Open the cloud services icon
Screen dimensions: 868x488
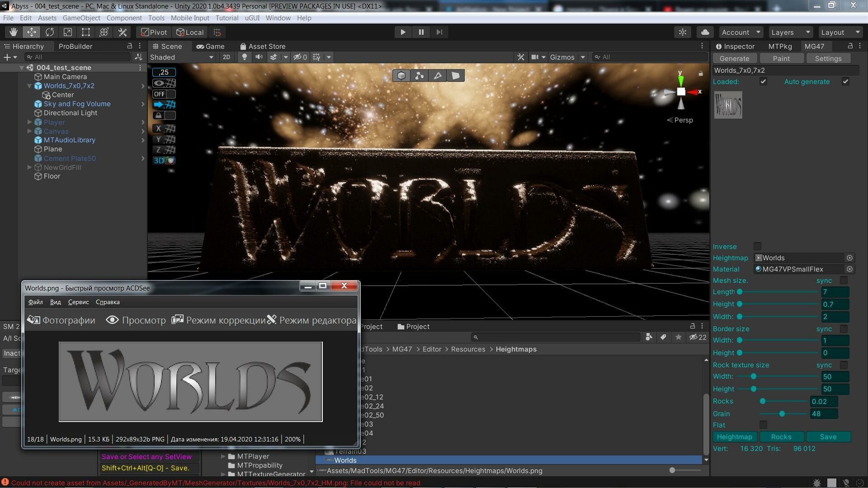[x=705, y=32]
